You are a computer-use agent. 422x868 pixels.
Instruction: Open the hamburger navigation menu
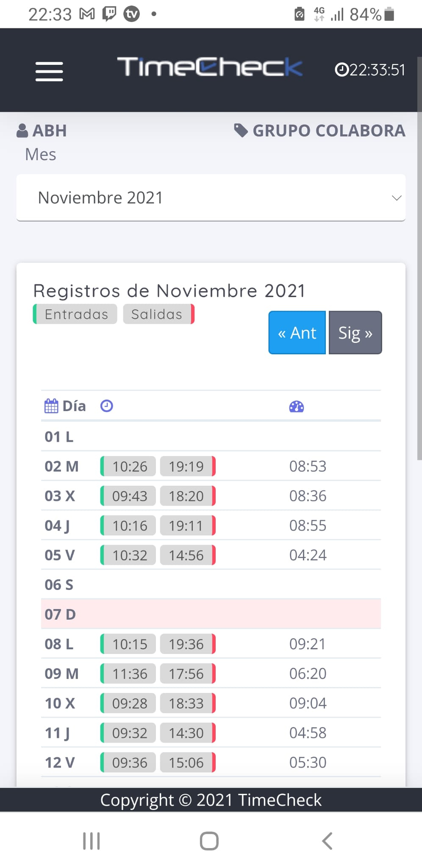(x=49, y=71)
